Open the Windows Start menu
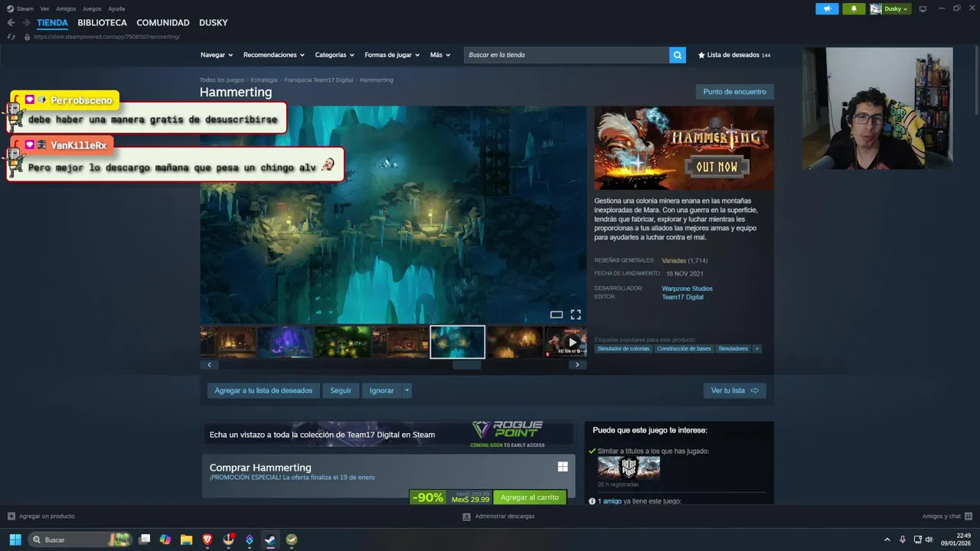The height and width of the screenshot is (551, 980). (15, 540)
